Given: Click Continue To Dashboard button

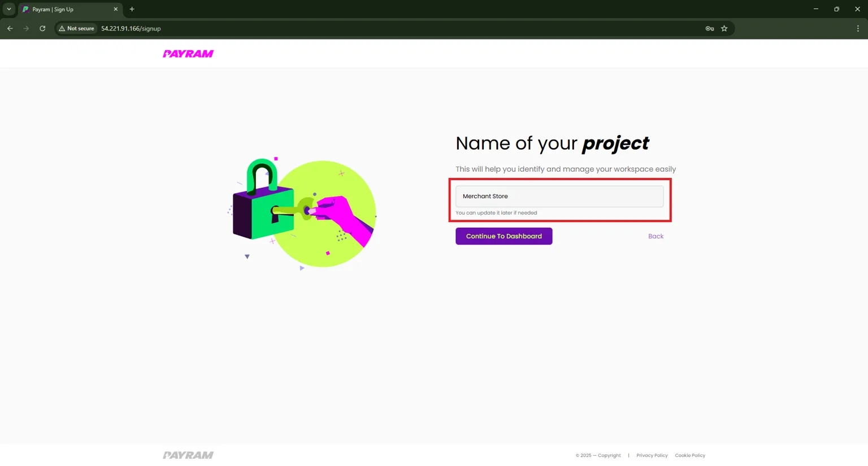Looking at the screenshot, I should tap(504, 236).
